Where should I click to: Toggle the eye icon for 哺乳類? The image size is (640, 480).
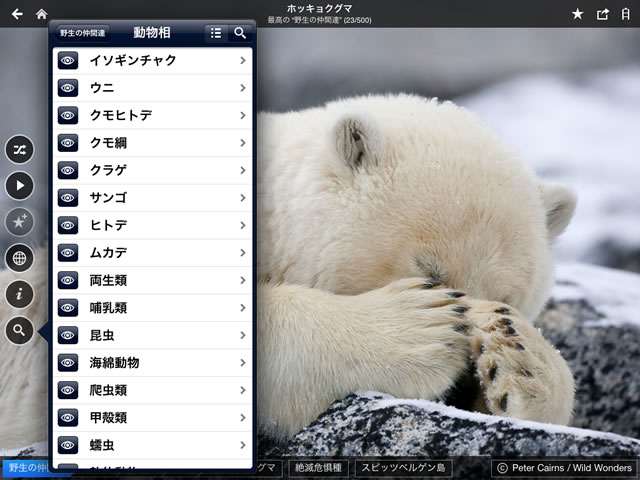click(x=68, y=308)
